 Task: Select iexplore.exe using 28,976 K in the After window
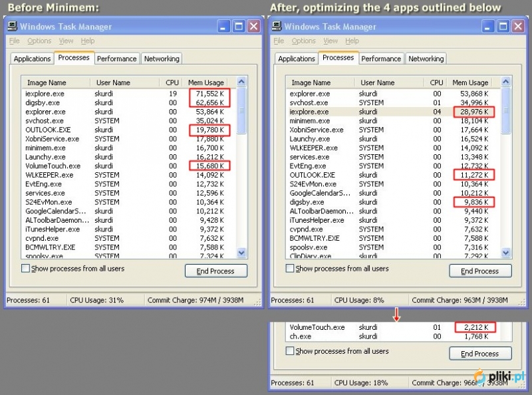coord(393,112)
